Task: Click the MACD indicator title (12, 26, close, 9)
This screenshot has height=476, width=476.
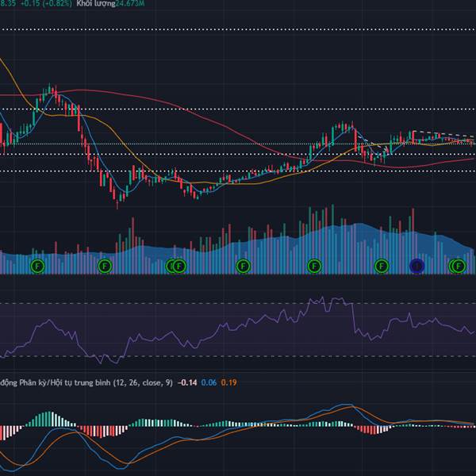Action: click(86, 382)
